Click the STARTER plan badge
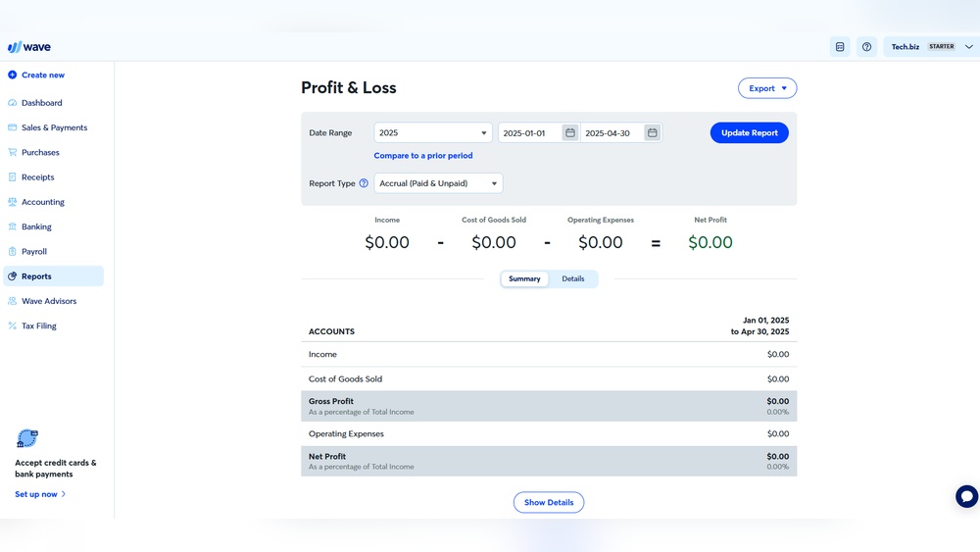The height and width of the screenshot is (552, 980). tap(941, 47)
